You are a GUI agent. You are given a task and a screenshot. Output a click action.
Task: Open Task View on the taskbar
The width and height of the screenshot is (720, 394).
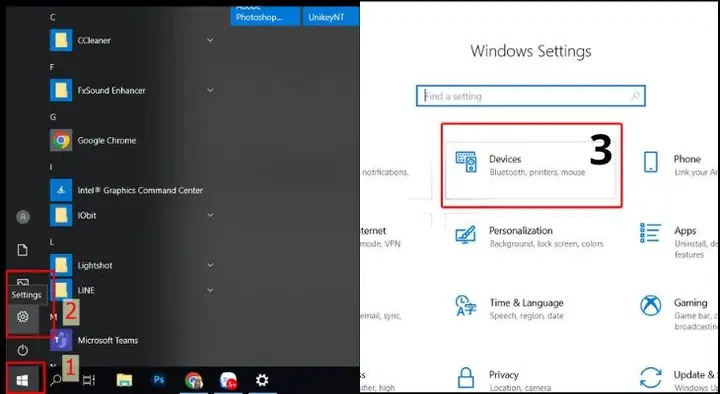point(89,380)
